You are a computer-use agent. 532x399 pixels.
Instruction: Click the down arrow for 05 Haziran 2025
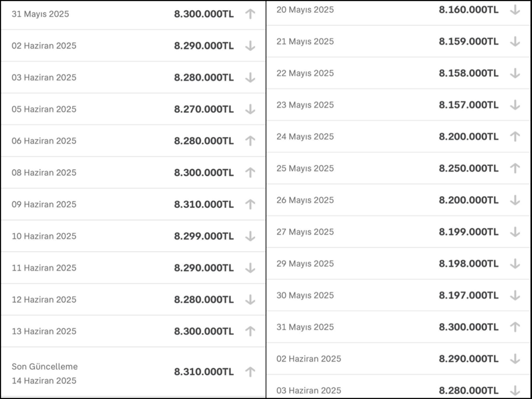(250, 109)
